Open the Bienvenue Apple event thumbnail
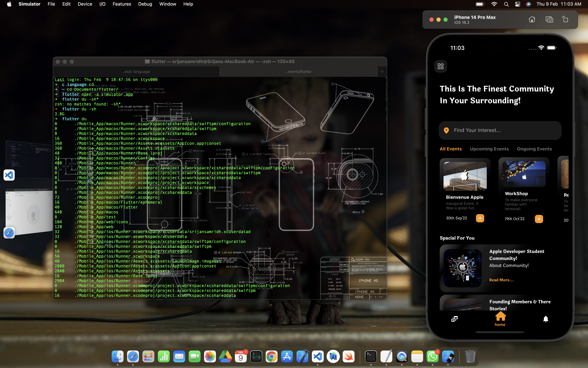Screen dimensions: 588x368 tap(465, 176)
